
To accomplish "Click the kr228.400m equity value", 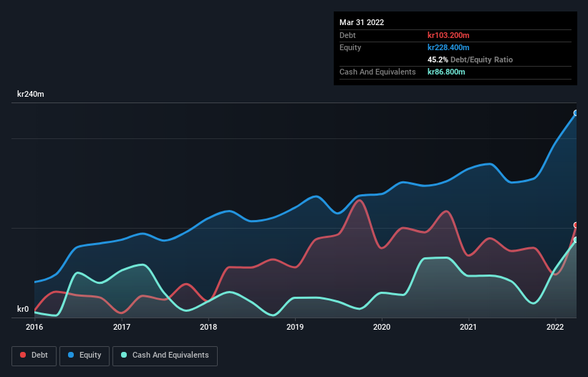I will point(448,47).
